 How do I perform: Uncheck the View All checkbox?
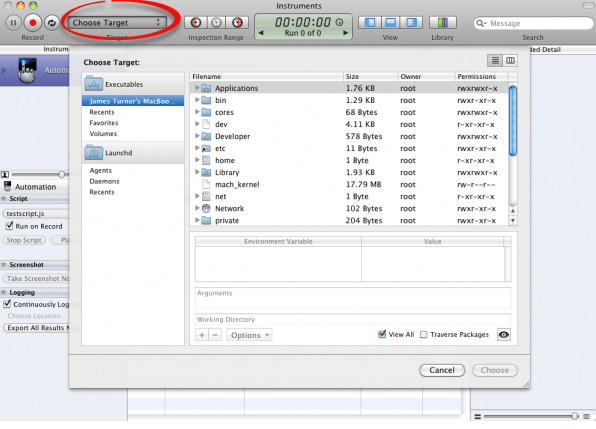[x=382, y=334]
